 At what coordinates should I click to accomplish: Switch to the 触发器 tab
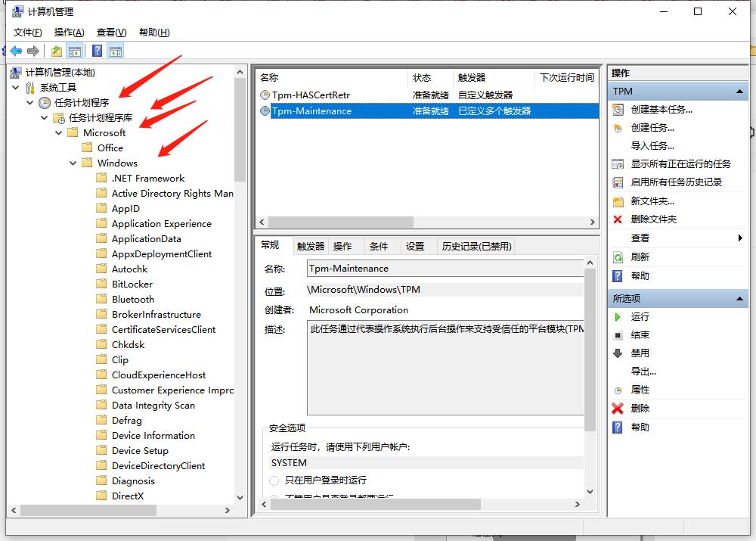point(312,245)
